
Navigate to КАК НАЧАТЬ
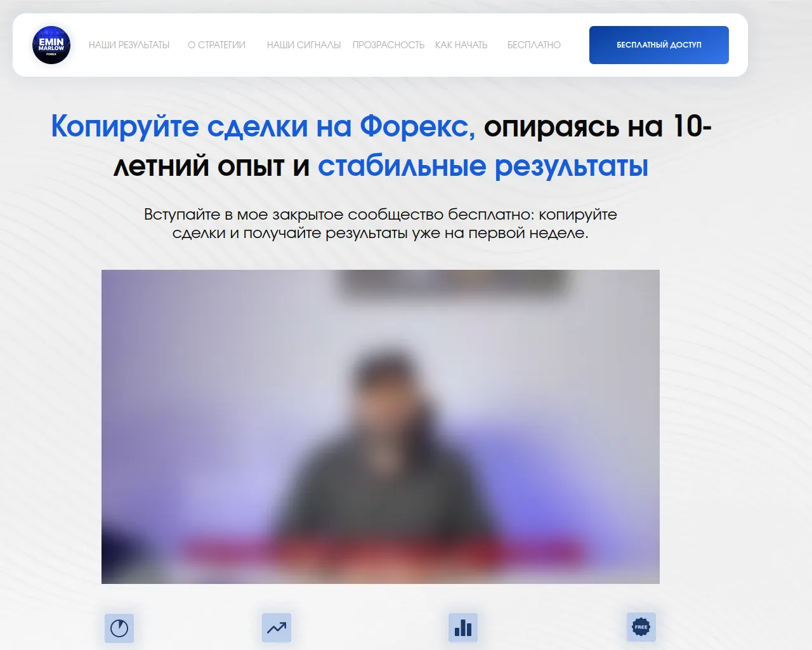coord(461,45)
